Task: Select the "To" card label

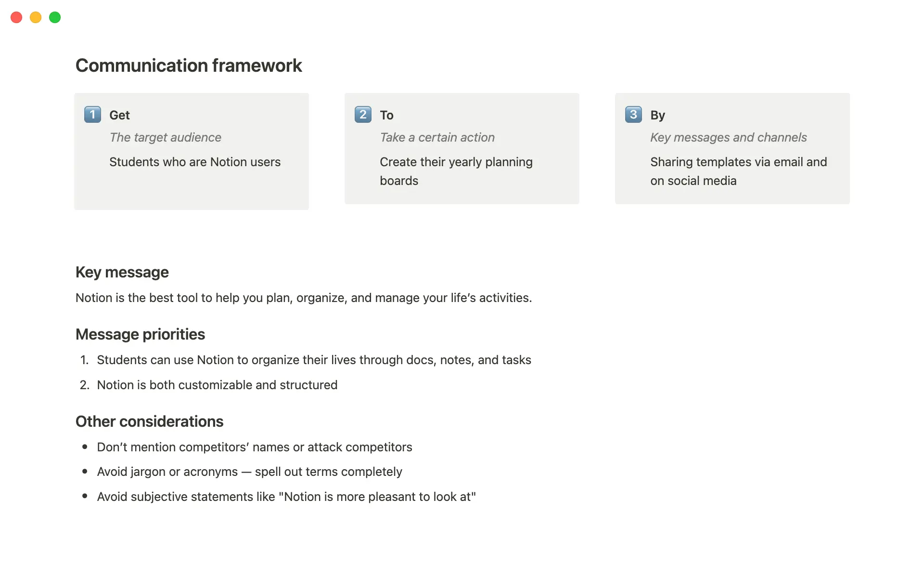Action: pos(387,115)
